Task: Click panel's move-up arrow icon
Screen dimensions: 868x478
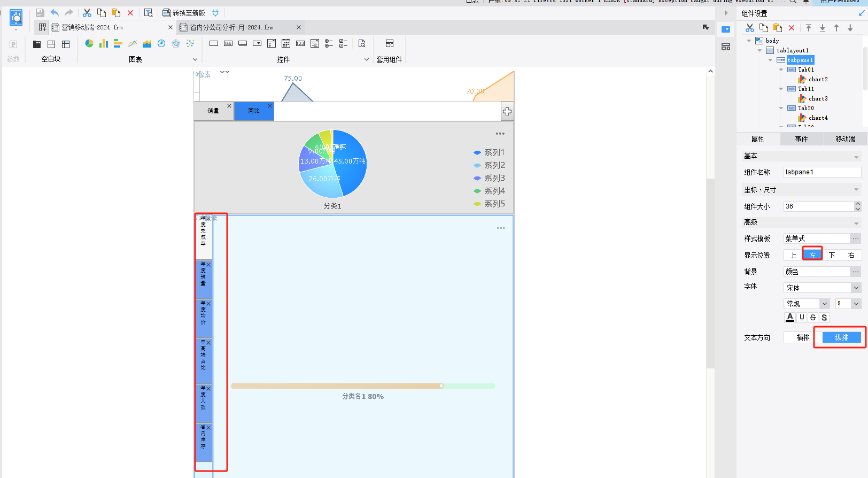Action: pyautogui.click(x=836, y=28)
